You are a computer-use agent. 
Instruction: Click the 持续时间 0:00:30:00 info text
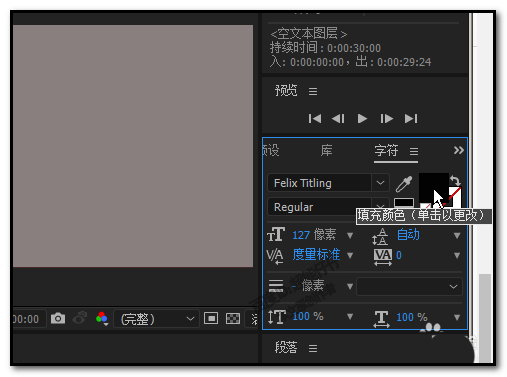325,48
